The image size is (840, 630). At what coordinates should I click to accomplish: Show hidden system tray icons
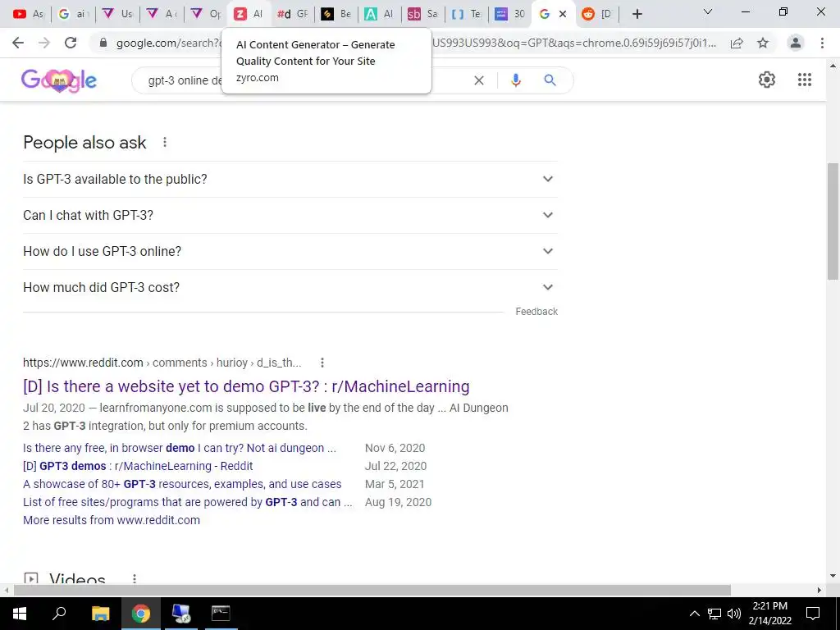[x=694, y=614]
